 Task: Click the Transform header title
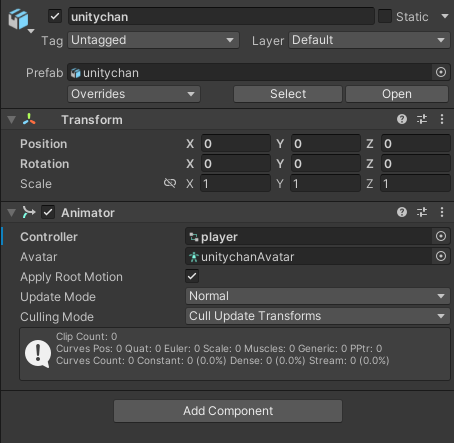pos(92,120)
